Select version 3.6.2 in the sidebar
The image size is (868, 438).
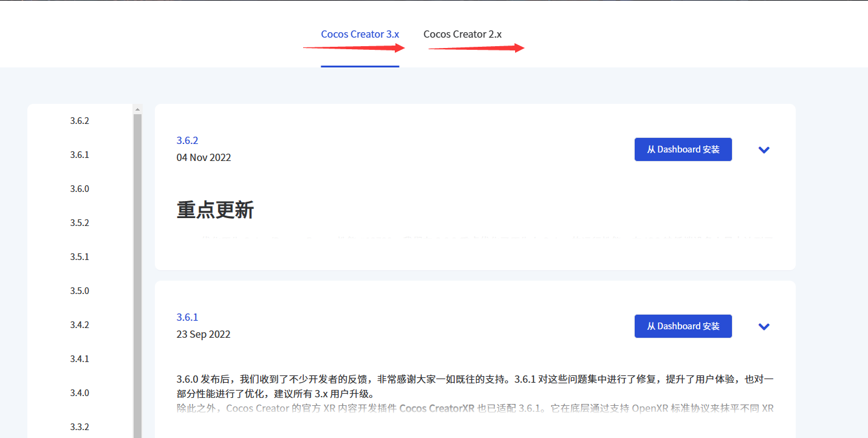click(80, 120)
